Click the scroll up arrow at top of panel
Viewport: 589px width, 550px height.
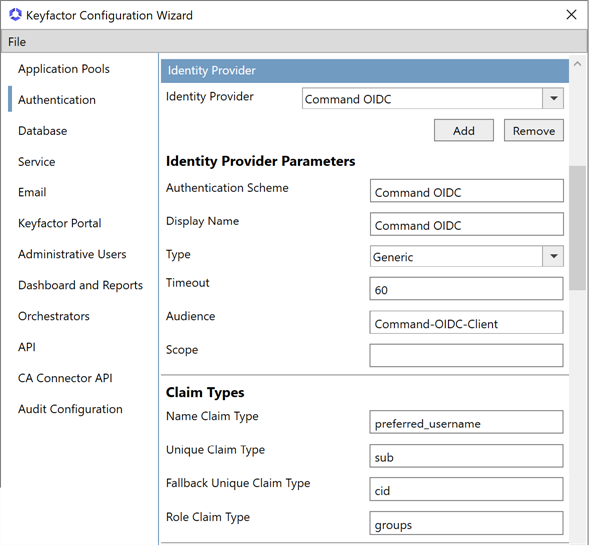click(577, 64)
